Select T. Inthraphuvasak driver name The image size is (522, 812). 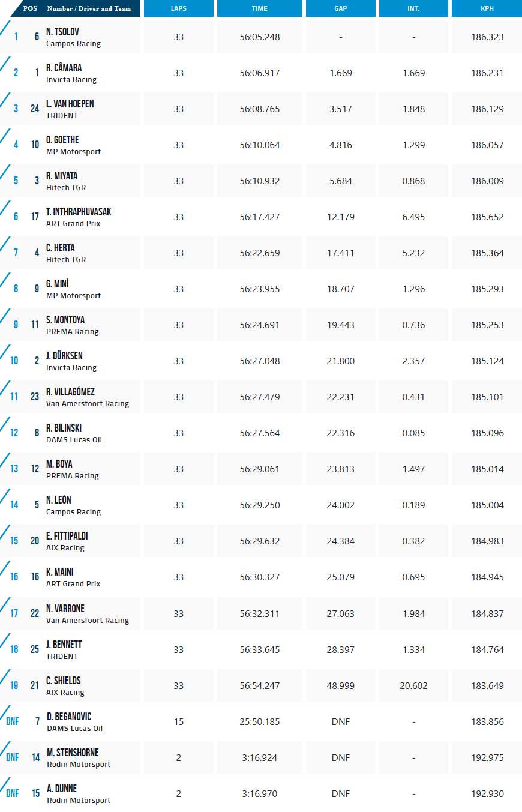pos(79,212)
